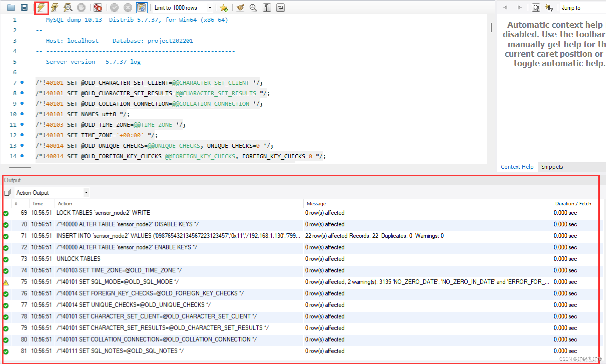
Task: Add the query to favorites star
Action: (224, 8)
